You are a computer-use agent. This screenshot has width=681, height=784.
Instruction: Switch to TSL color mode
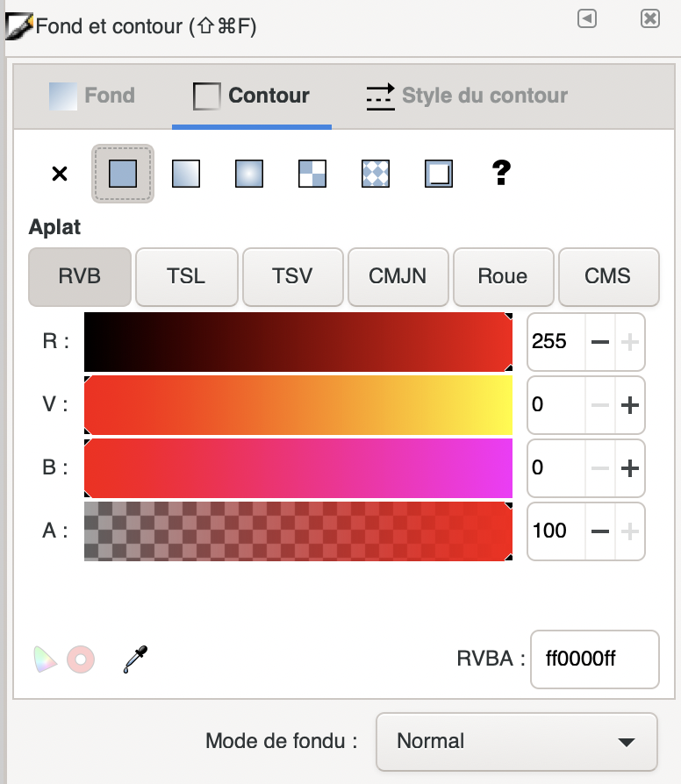tap(186, 276)
